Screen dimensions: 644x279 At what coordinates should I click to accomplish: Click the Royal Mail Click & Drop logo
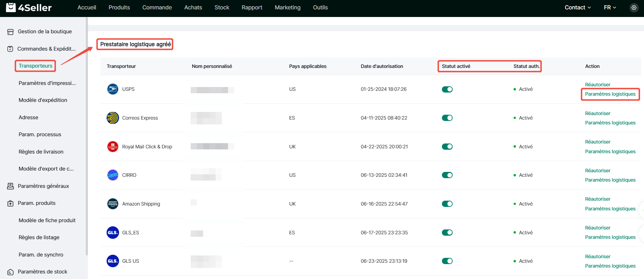click(x=113, y=147)
